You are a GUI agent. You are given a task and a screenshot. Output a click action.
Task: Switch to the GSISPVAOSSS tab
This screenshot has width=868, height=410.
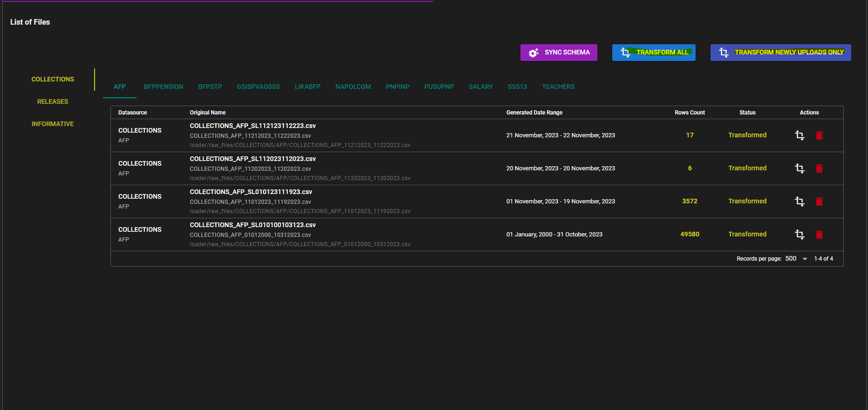[x=259, y=87]
